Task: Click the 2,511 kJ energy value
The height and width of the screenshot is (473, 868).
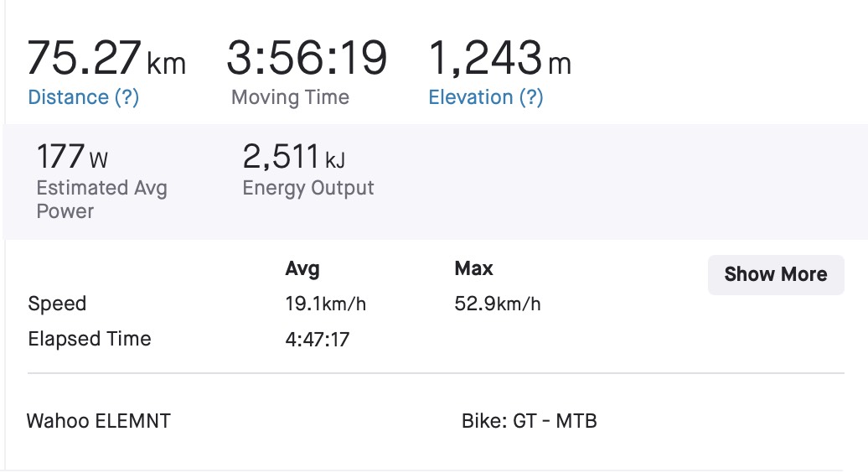Action: tap(293, 157)
